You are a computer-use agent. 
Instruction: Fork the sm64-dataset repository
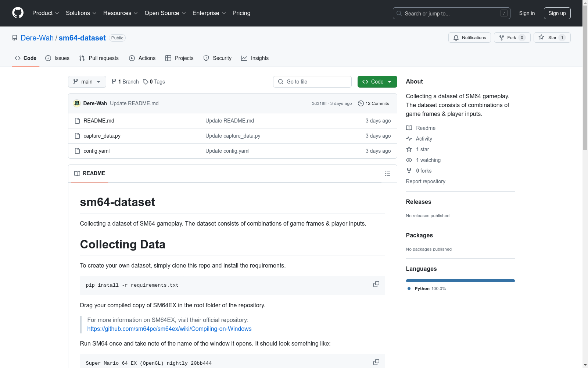tap(512, 38)
